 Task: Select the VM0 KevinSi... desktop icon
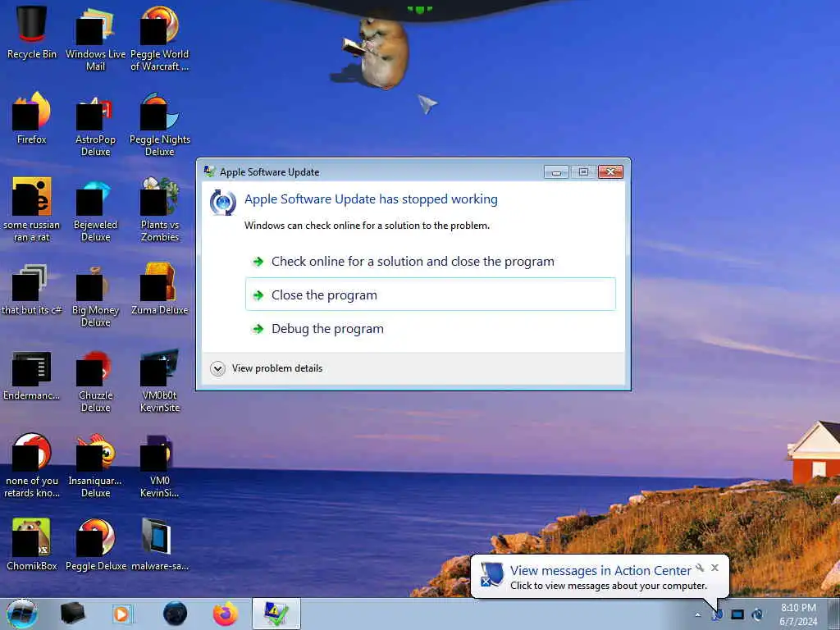click(160, 465)
